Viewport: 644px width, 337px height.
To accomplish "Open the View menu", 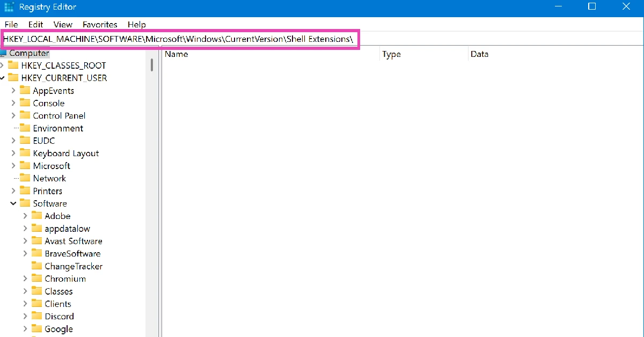I will pos(63,24).
